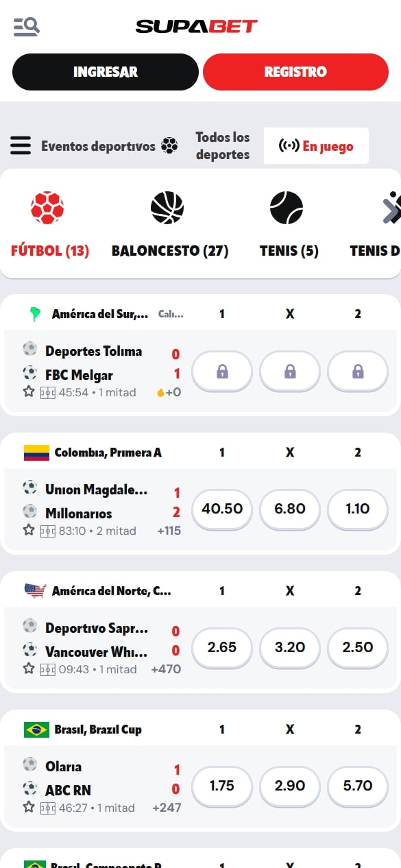Switch to Todos los deportes tab
This screenshot has width=401, height=868.
(223, 145)
